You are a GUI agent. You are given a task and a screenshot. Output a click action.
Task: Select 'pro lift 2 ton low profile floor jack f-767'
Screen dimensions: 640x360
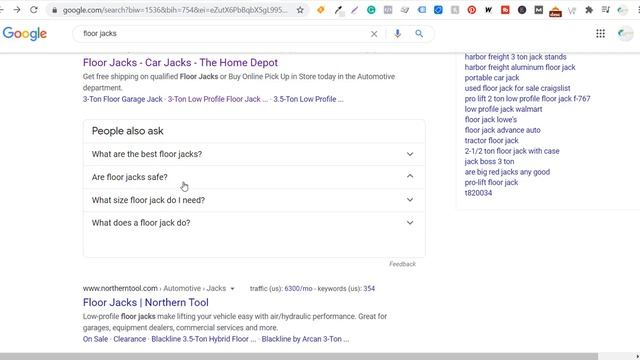[527, 99]
